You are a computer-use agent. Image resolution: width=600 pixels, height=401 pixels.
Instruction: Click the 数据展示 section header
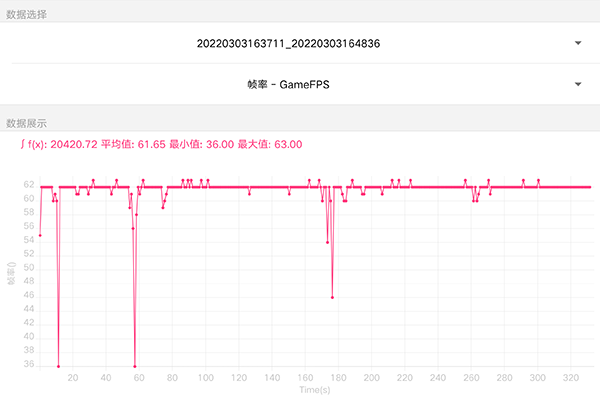pyautogui.click(x=27, y=123)
